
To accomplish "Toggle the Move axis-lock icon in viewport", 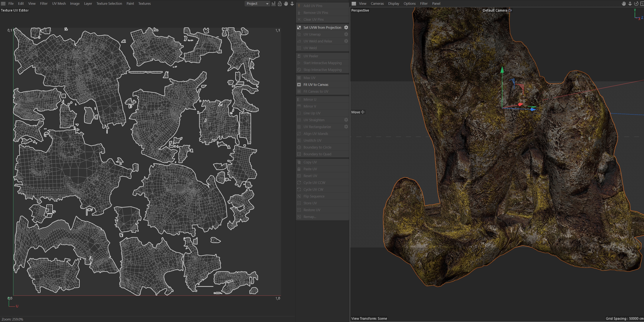I will pos(363,112).
